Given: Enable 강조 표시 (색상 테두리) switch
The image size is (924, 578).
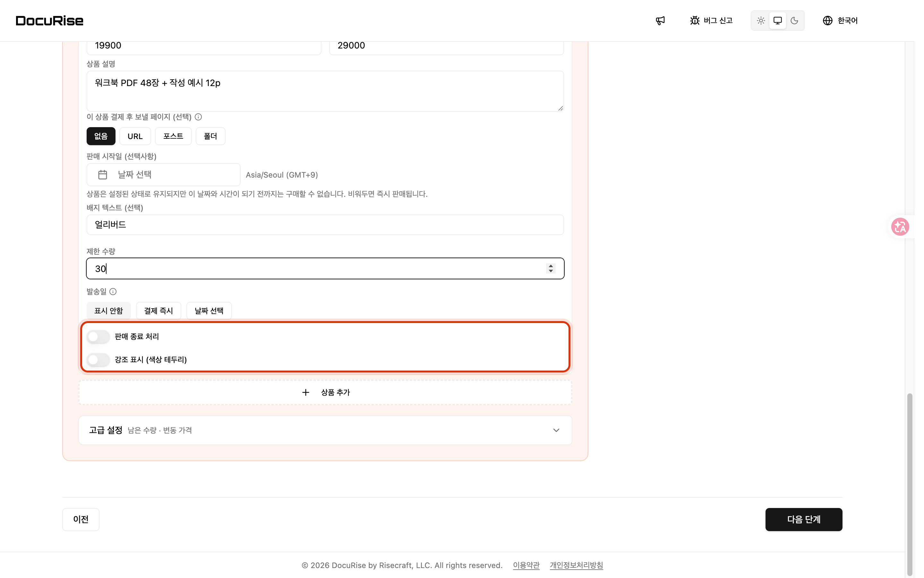Looking at the screenshot, I should (98, 360).
